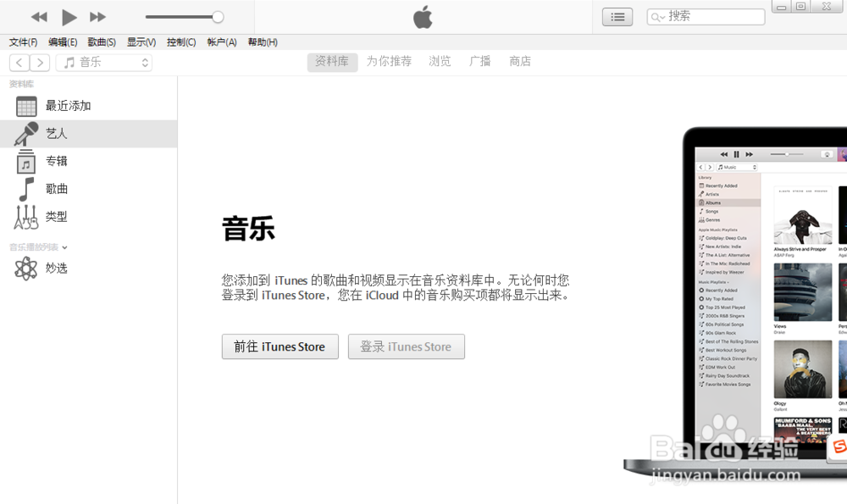The width and height of the screenshot is (847, 504).
Task: Click the 妙选 Genius atom icon
Action: (26, 269)
